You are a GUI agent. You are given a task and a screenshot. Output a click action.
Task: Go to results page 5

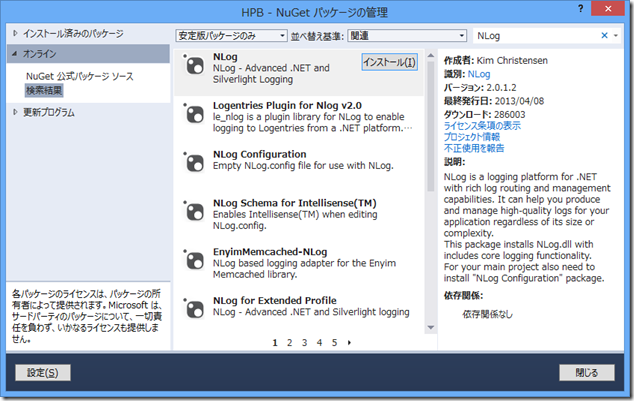click(x=334, y=343)
